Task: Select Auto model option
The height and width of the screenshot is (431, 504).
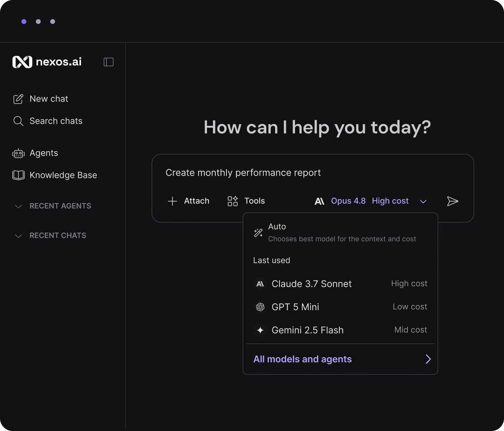Action: pyautogui.click(x=341, y=233)
